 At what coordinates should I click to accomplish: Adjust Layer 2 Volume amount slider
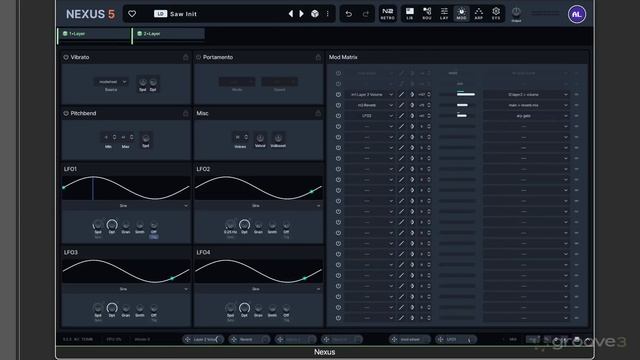(x=457, y=94)
